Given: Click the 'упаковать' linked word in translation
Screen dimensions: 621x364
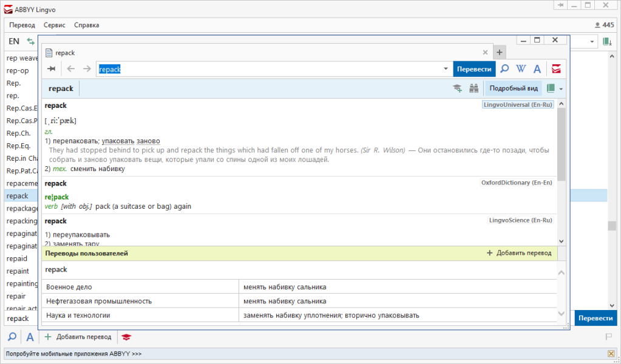Looking at the screenshot, I should (x=118, y=141).
